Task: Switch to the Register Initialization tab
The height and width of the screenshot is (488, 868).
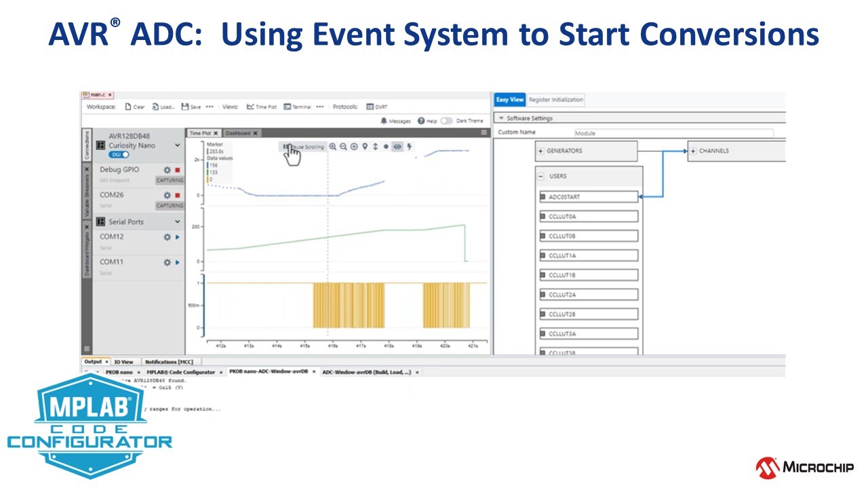Action: click(556, 100)
